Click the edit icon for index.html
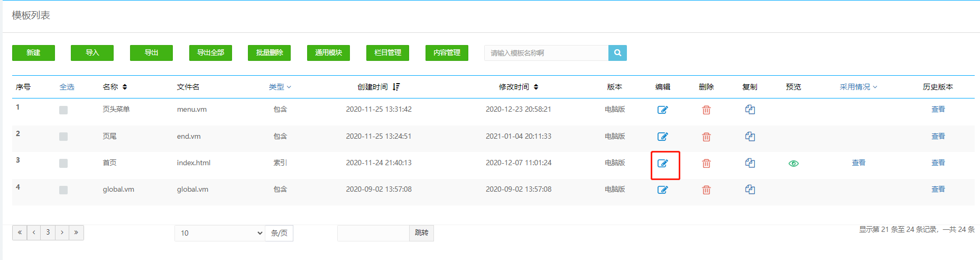 click(662, 163)
